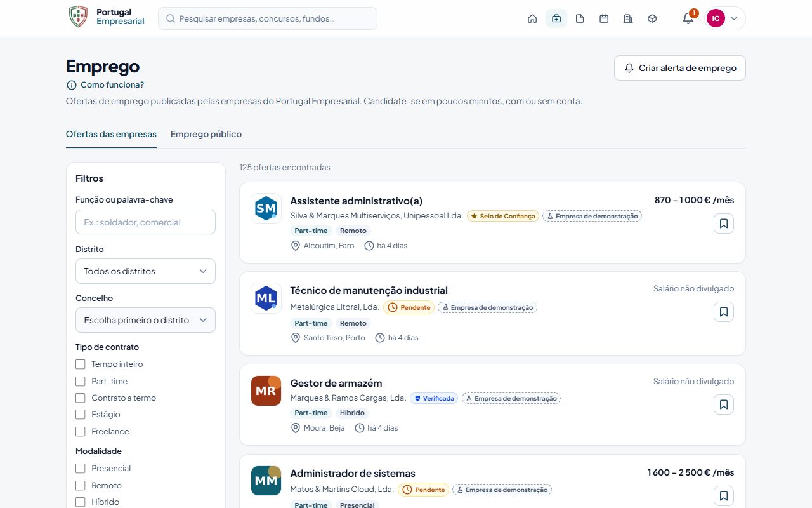Click the Portugal Empresarial shield logo
Screen dimensions: 812x508
pos(78,17)
